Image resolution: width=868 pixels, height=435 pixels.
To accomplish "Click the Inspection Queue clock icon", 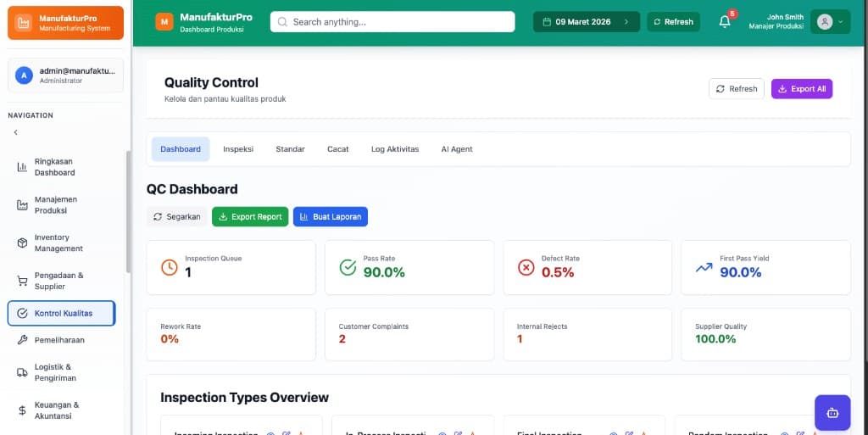I will pos(170,267).
